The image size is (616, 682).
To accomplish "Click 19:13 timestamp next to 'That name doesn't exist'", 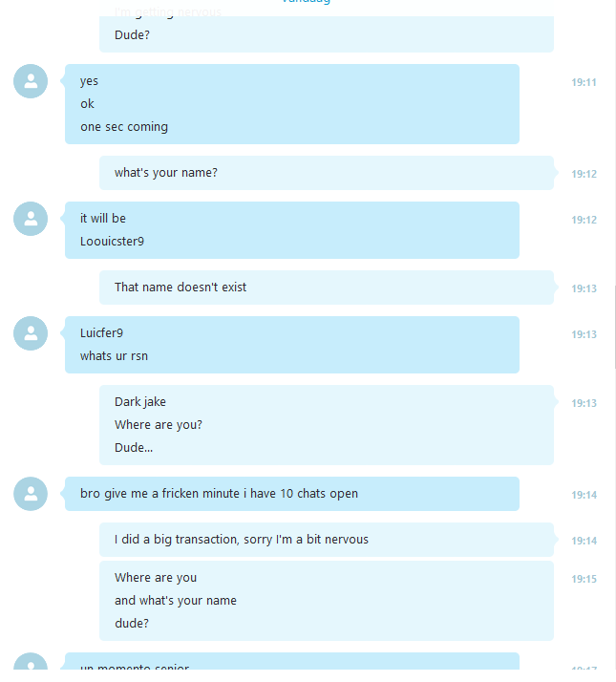I will pyautogui.click(x=584, y=288).
